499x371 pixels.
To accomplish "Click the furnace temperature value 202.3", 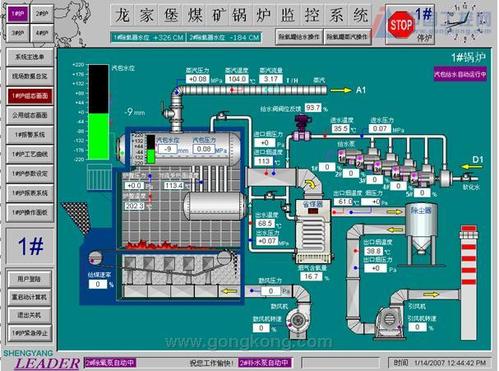I will 134,206.
